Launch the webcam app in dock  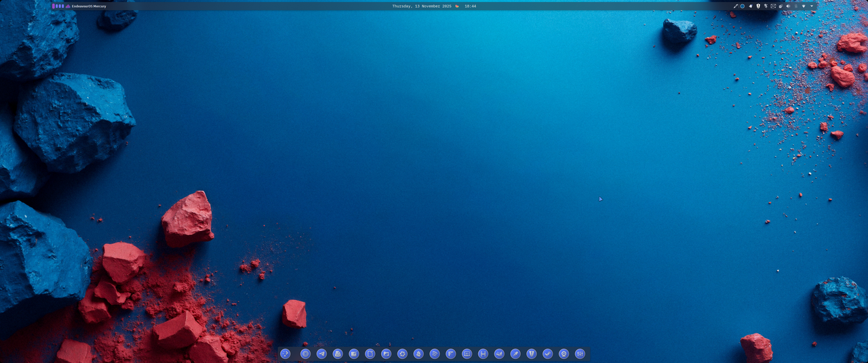(564, 354)
